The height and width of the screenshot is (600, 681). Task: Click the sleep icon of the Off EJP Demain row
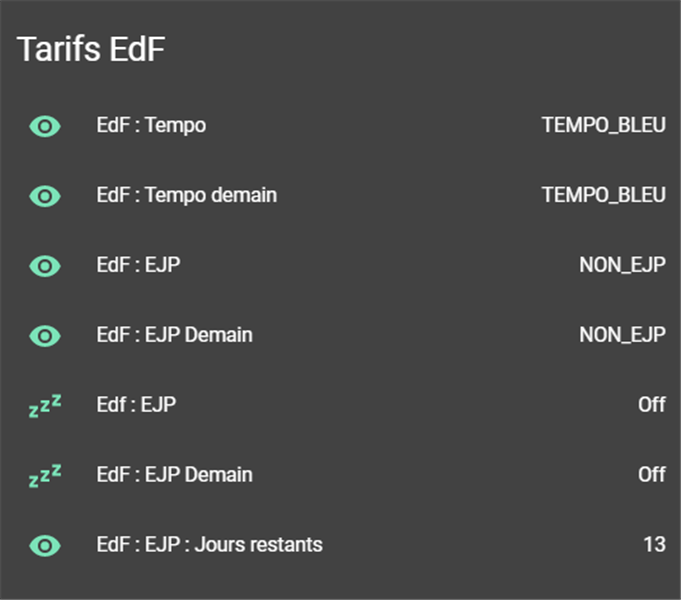45,475
